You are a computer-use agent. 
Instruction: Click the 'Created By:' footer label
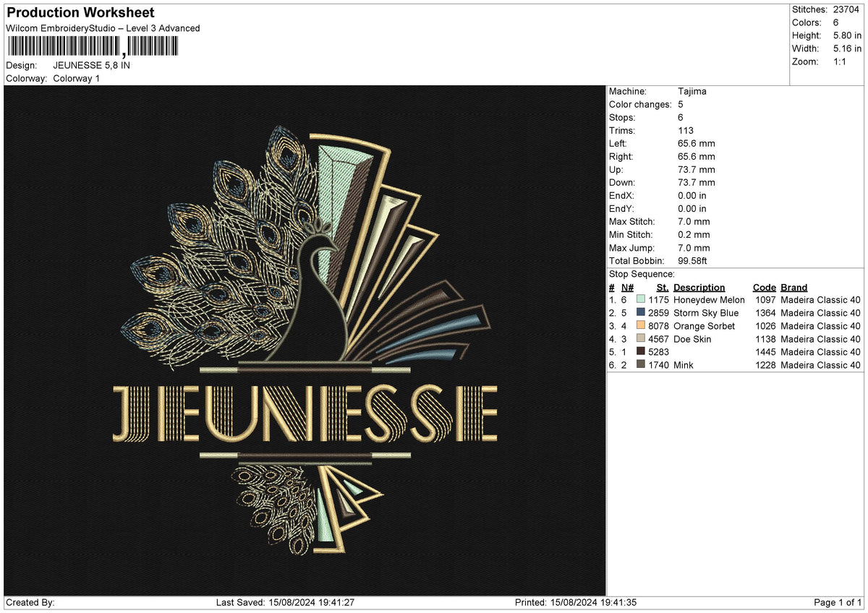pos(30,602)
